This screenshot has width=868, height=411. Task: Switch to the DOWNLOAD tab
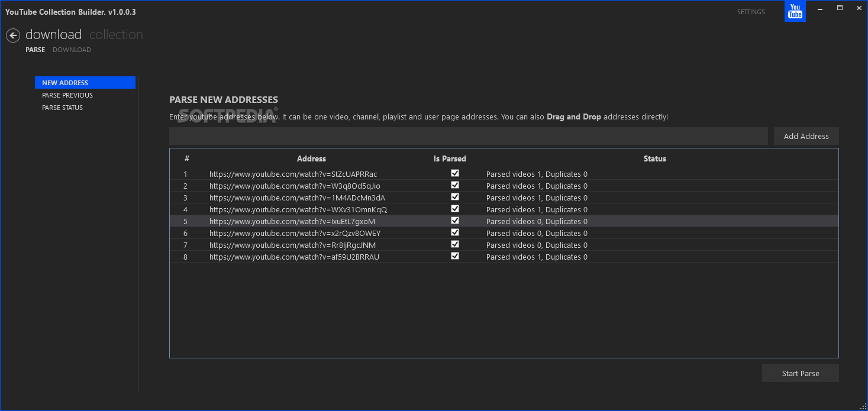coord(72,50)
